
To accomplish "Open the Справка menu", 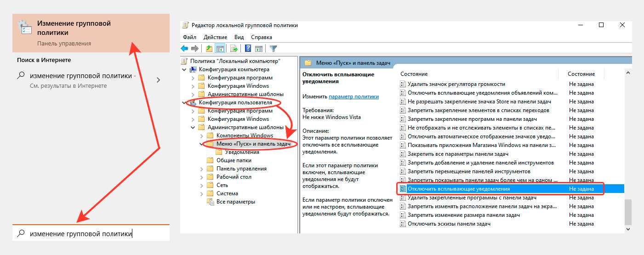I will click(262, 37).
